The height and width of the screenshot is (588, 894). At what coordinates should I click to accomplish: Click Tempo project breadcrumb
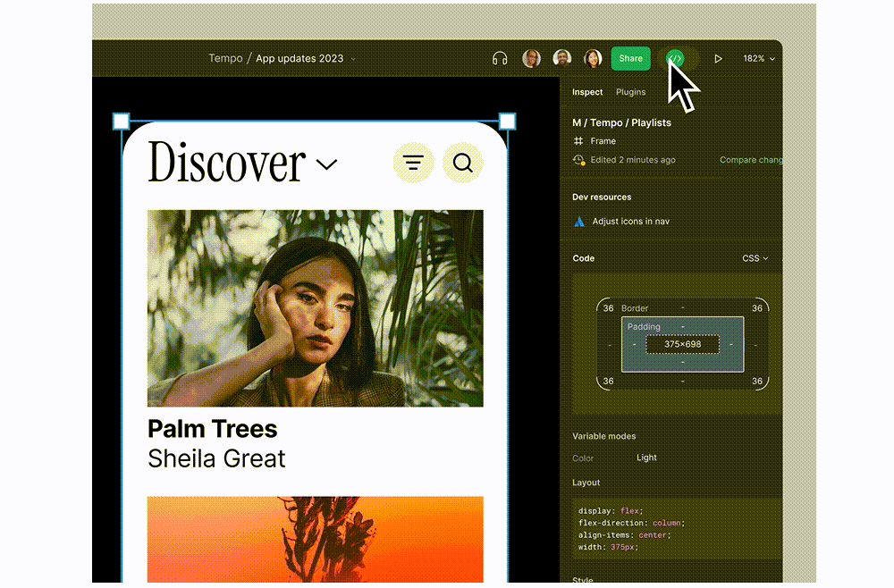tap(225, 58)
